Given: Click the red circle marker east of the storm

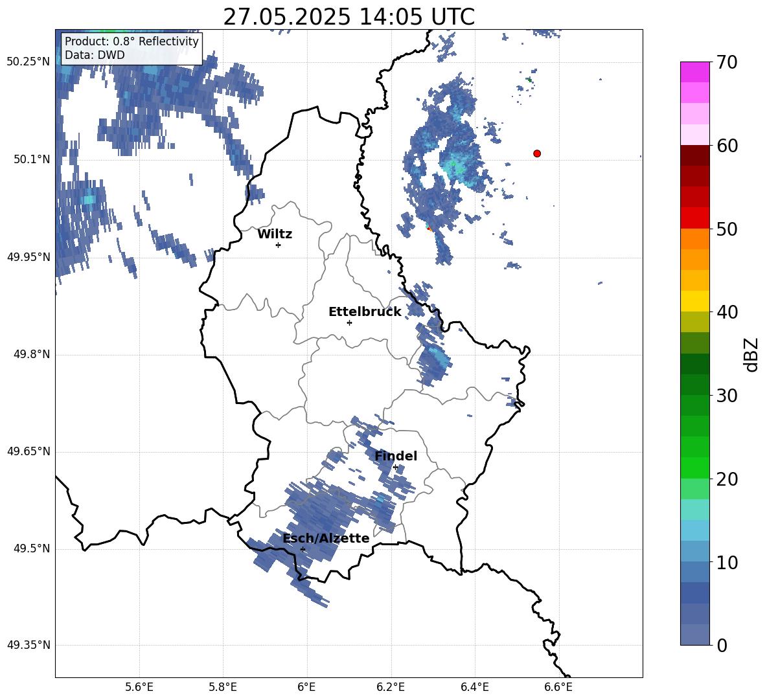Looking at the screenshot, I should coord(537,153).
